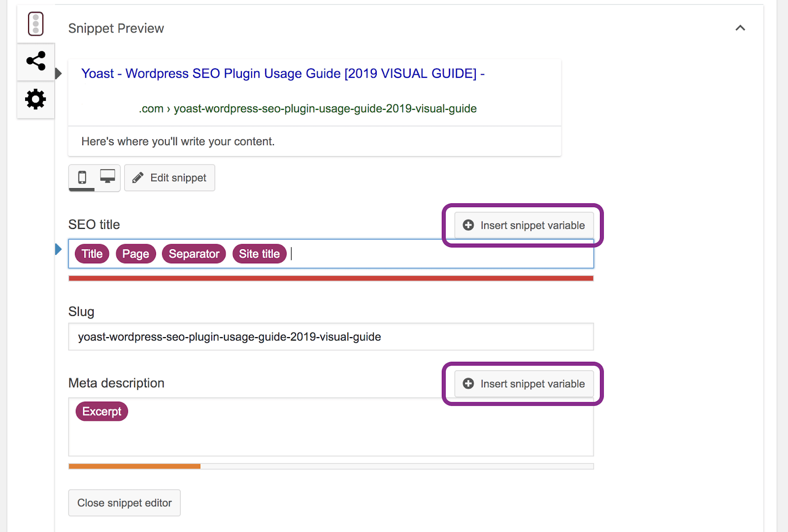Insert snippet variable for SEO title
The height and width of the screenshot is (532, 788).
click(x=524, y=225)
